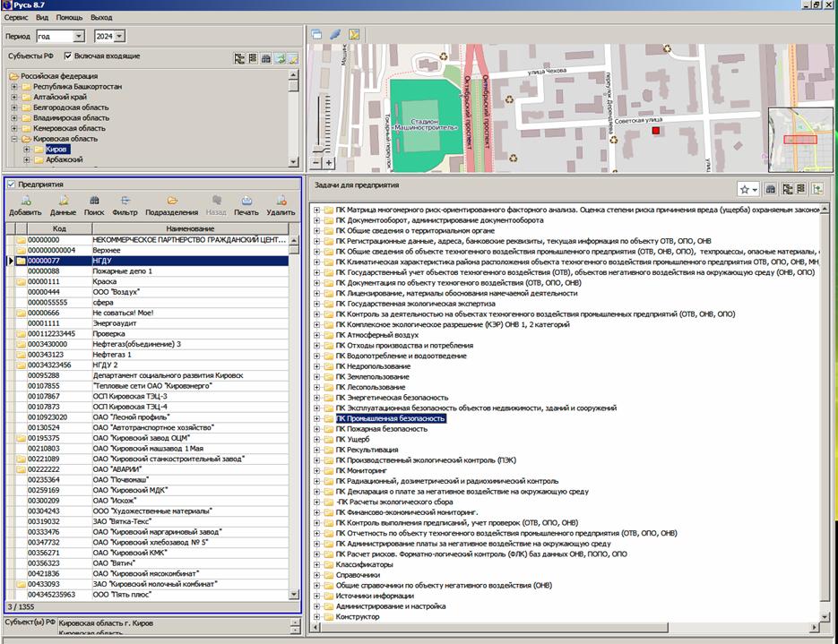Open the Помощь menu
The width and height of the screenshot is (838, 644).
[68, 17]
